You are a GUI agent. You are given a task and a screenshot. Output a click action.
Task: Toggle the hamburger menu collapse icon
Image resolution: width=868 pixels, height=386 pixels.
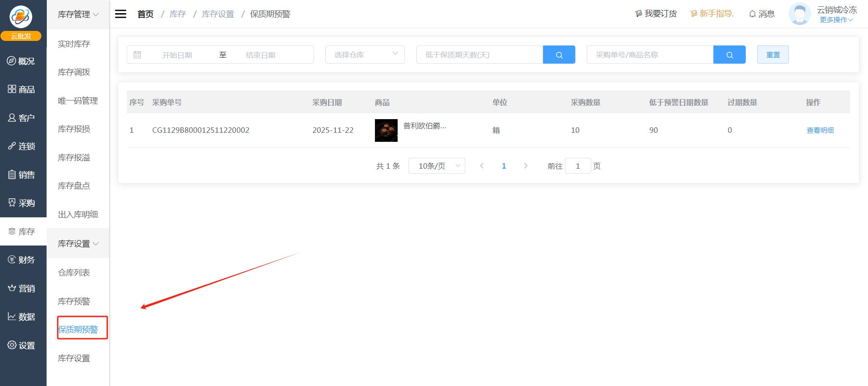[x=120, y=14]
